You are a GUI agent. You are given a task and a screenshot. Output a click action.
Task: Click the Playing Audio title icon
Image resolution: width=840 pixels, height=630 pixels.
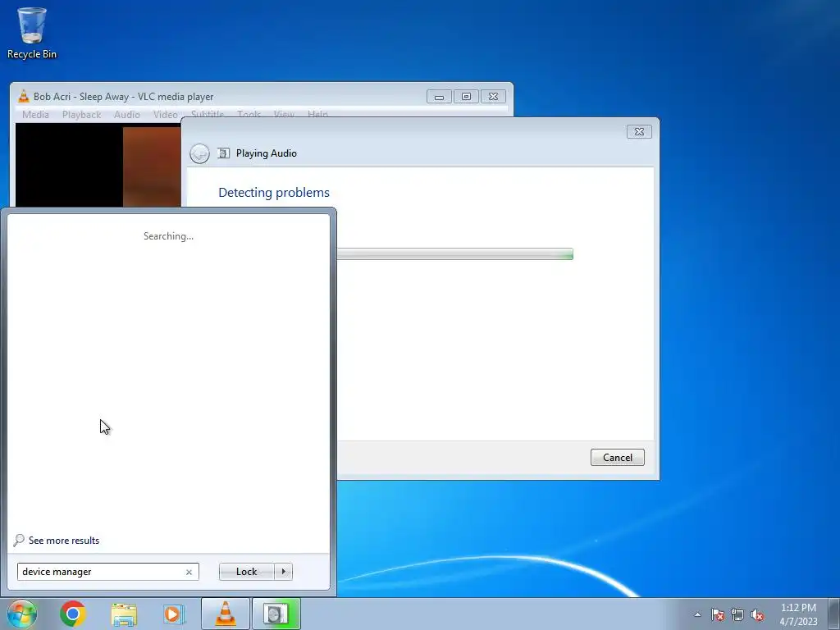point(223,153)
